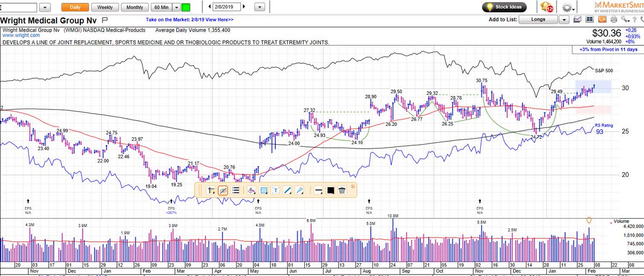Viewport: 644px width, 276px height.
Task: Select the paint bucket fill tool
Action: coord(252,190)
